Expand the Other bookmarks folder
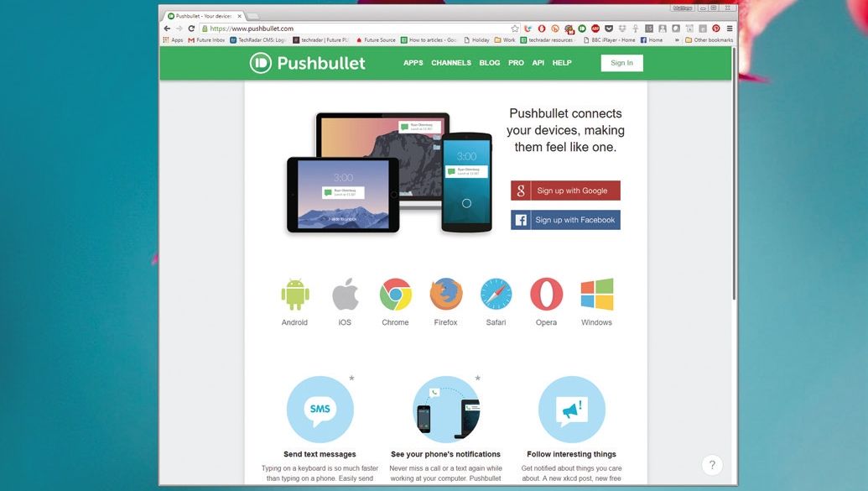Viewport: 868px width, 491px height. (709, 40)
